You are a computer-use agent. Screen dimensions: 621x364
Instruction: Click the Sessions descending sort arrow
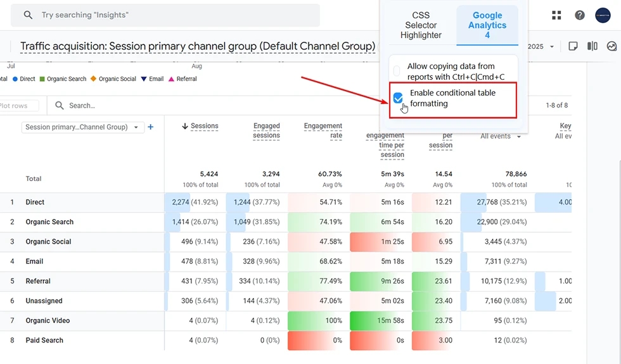(185, 126)
